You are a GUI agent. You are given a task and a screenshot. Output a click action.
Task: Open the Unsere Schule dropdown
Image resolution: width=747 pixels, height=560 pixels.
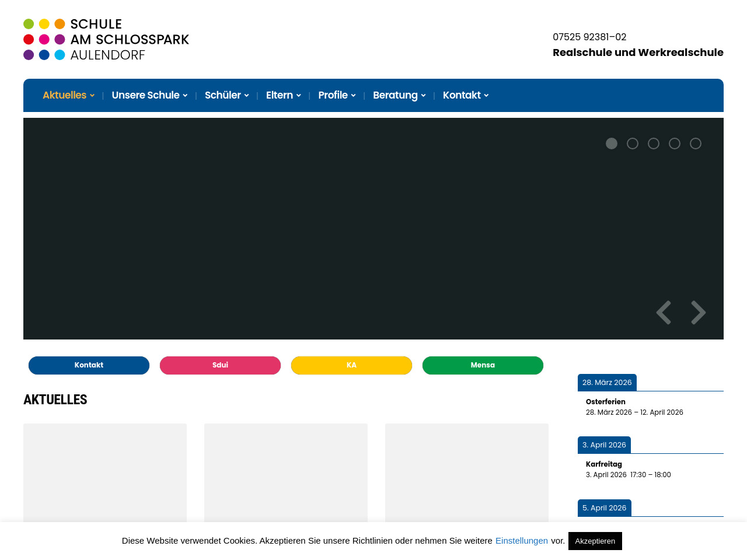pos(149,95)
